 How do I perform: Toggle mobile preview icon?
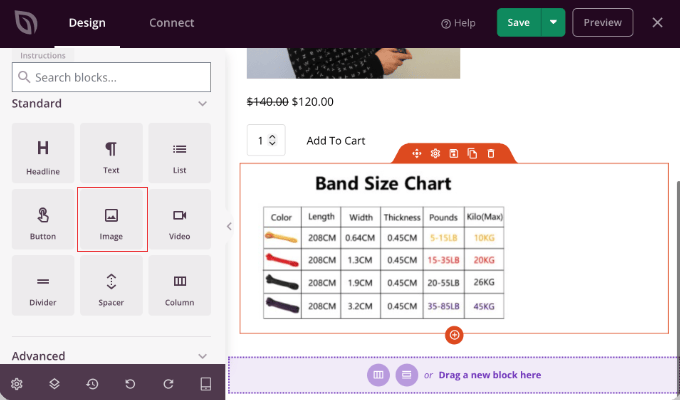point(206,384)
